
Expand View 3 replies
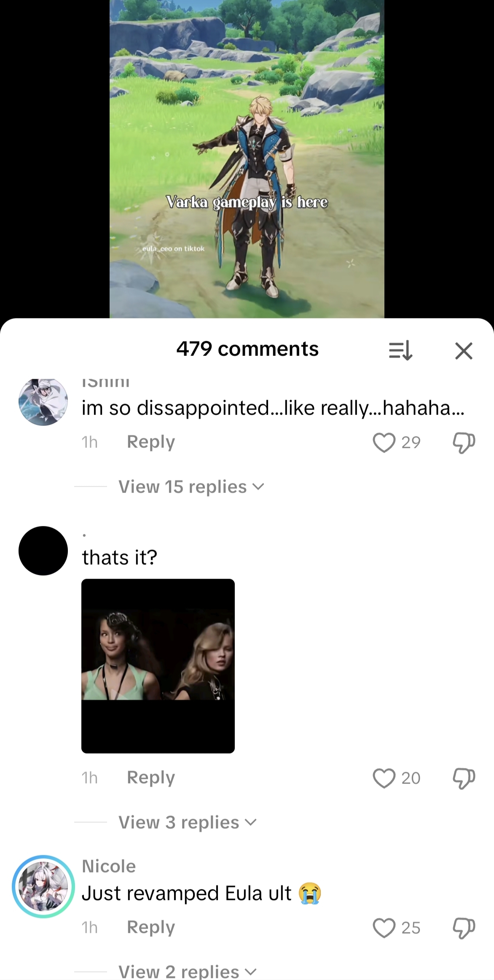[x=187, y=822]
